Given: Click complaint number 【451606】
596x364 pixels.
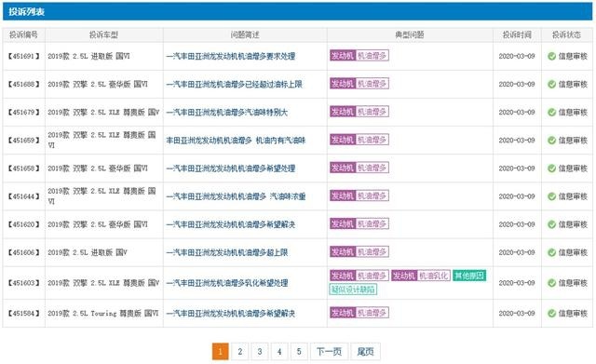Looking at the screenshot, I should (23, 252).
